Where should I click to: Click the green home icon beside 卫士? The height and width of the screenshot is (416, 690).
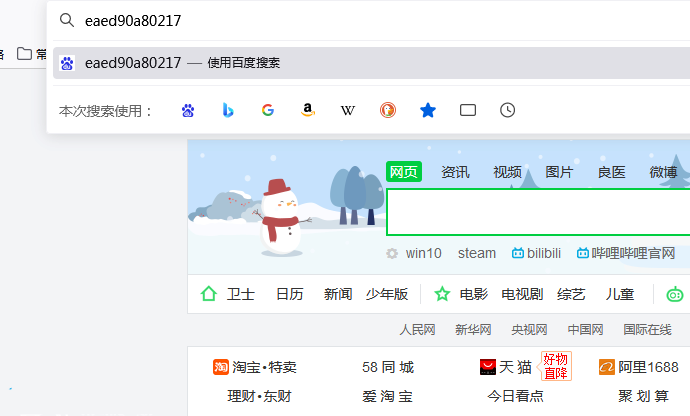tap(209, 294)
